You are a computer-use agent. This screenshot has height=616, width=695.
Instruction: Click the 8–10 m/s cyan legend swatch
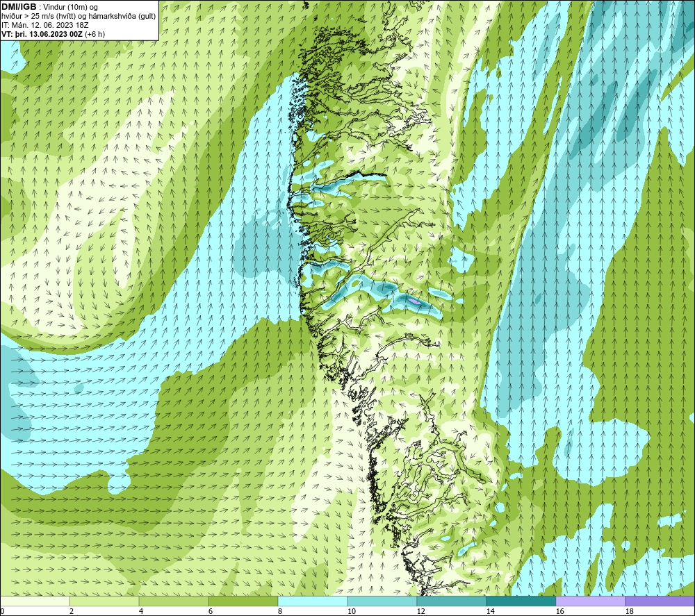313,601
